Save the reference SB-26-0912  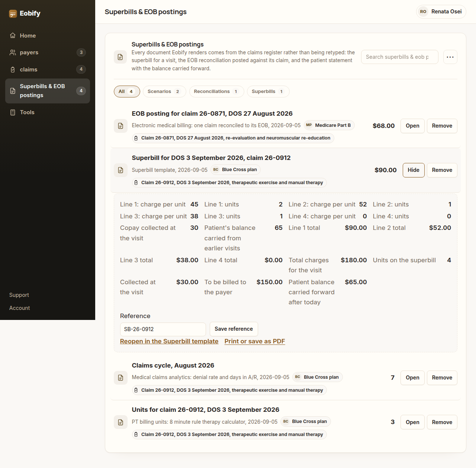pyautogui.click(x=234, y=329)
